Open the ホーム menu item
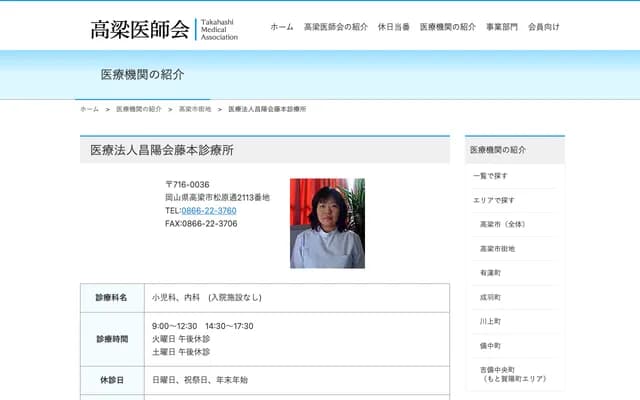The height and width of the screenshot is (400, 640). pos(281,27)
